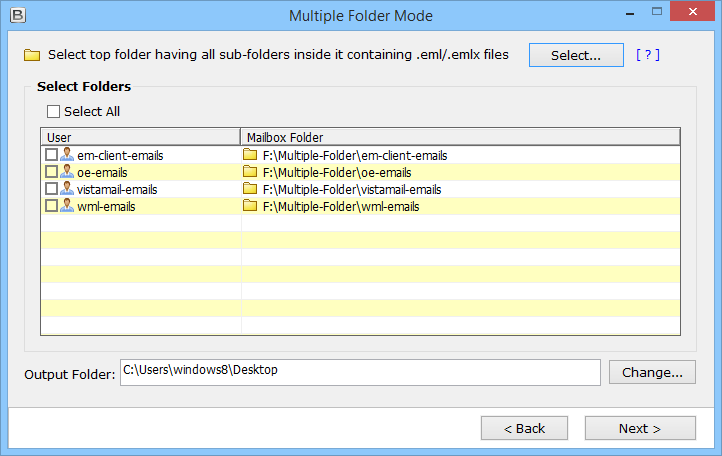
Task: Click folder icon for F:\Multiple-Folder\wml-emails
Action: [x=250, y=205]
